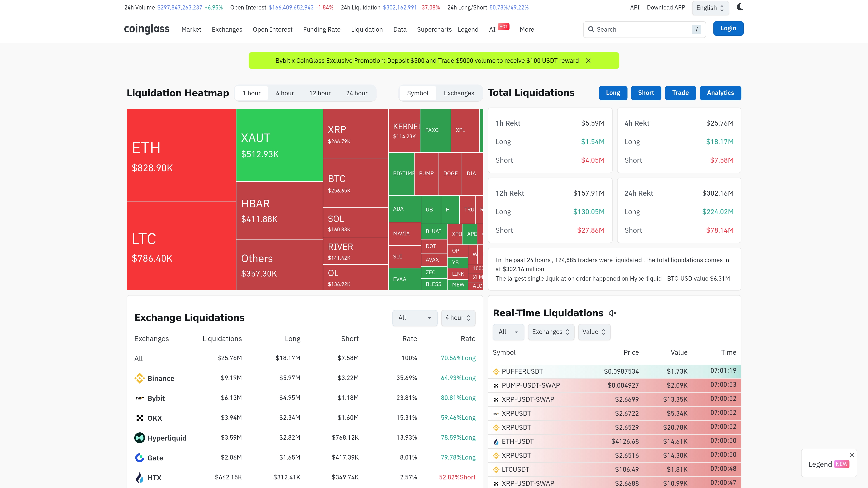Expand the Value filter dropdown
The image size is (868, 488).
pyautogui.click(x=594, y=332)
